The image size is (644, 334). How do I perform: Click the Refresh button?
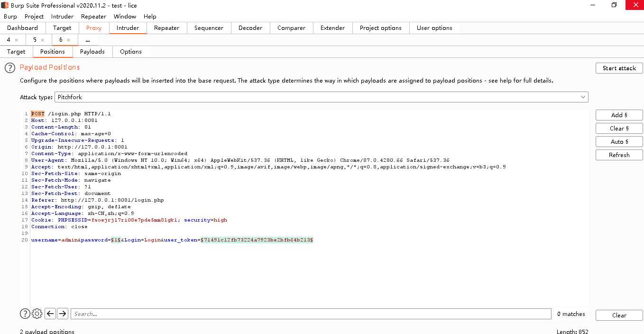pyautogui.click(x=619, y=155)
